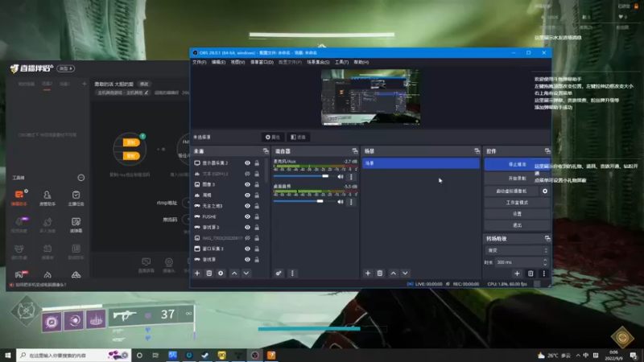Open 主播任务 tool in 直播伴侣 toolbox
644x362 pixels.
tap(76, 198)
